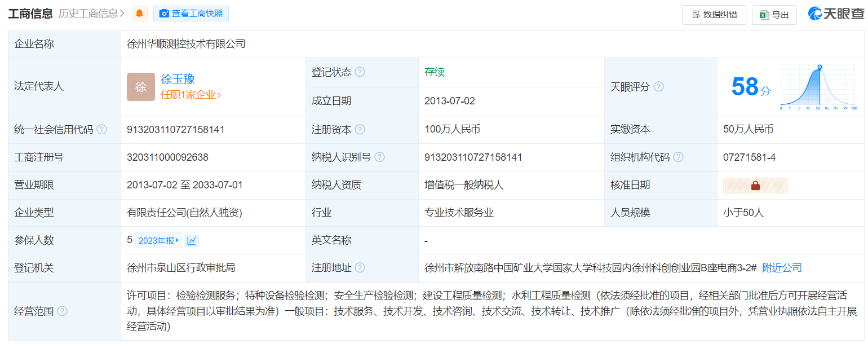Click help icon beside 注册资本
Screen dimensions: 868x348
360,129
